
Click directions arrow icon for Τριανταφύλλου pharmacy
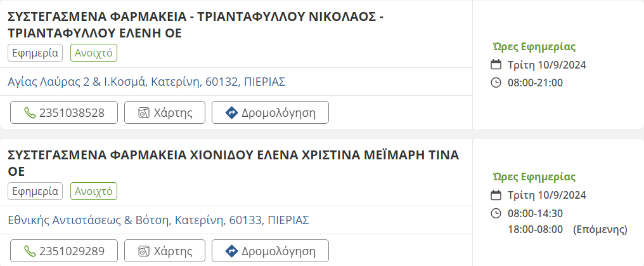(231, 113)
